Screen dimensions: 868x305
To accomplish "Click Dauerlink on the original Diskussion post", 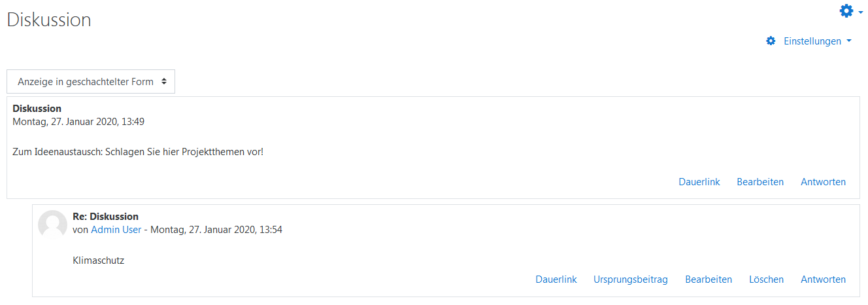I will click(x=699, y=182).
